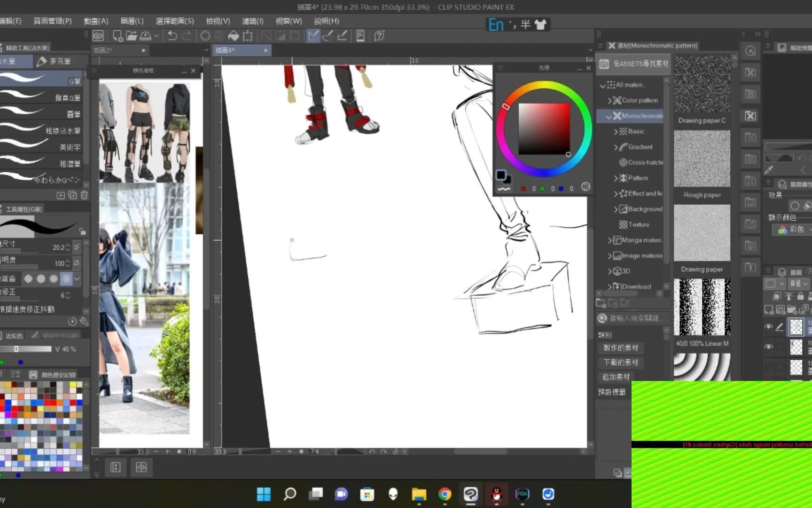Image resolution: width=812 pixels, height=508 pixels.
Task: Expand the Color pattern material folder
Action: coord(609,100)
